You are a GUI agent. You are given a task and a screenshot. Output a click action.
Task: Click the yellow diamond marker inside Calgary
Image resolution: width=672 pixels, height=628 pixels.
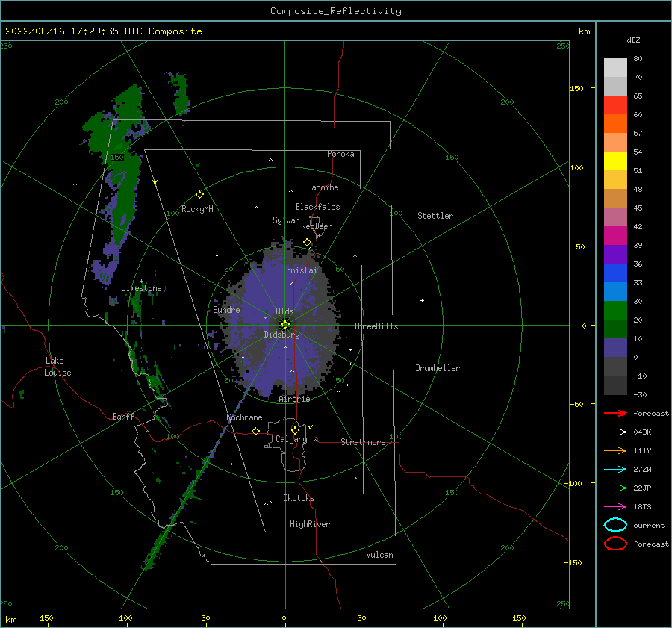click(295, 430)
